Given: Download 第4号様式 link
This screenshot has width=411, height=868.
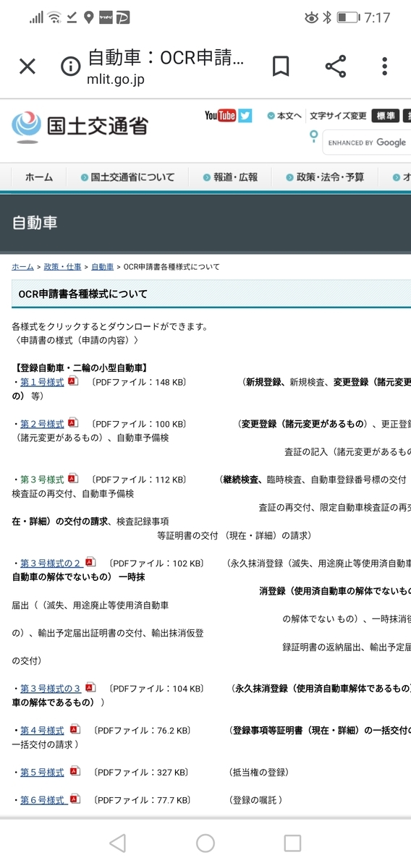Looking at the screenshot, I should click(x=42, y=731).
